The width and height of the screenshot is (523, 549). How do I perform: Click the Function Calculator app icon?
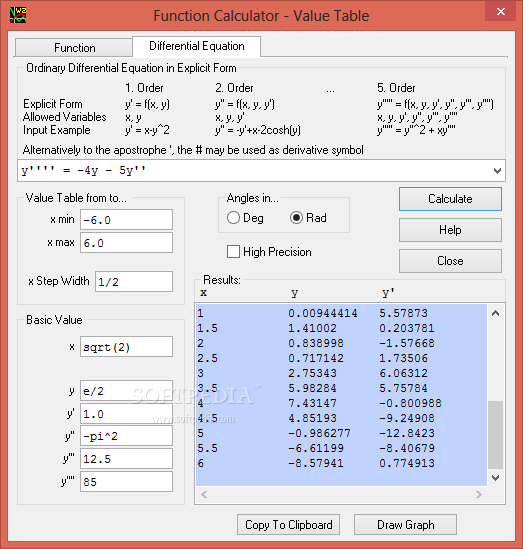coord(18,15)
